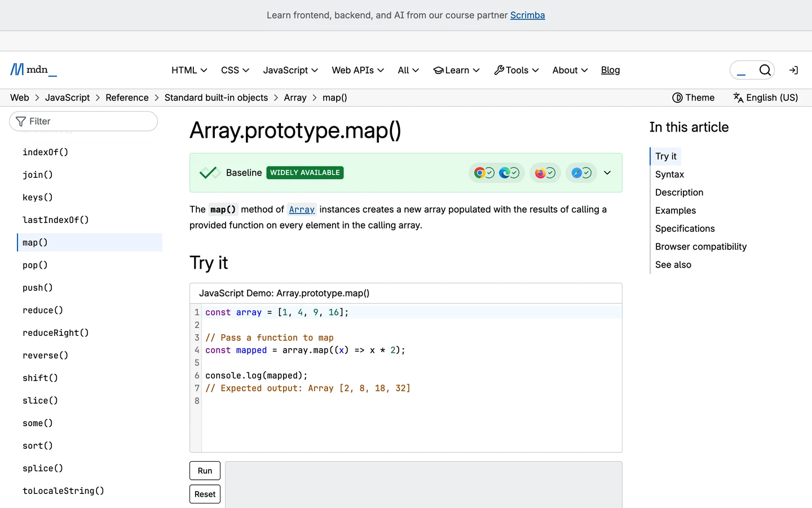This screenshot has width=812, height=508.
Task: Open toLocaleString() in the sidebar
Action: [63, 491]
